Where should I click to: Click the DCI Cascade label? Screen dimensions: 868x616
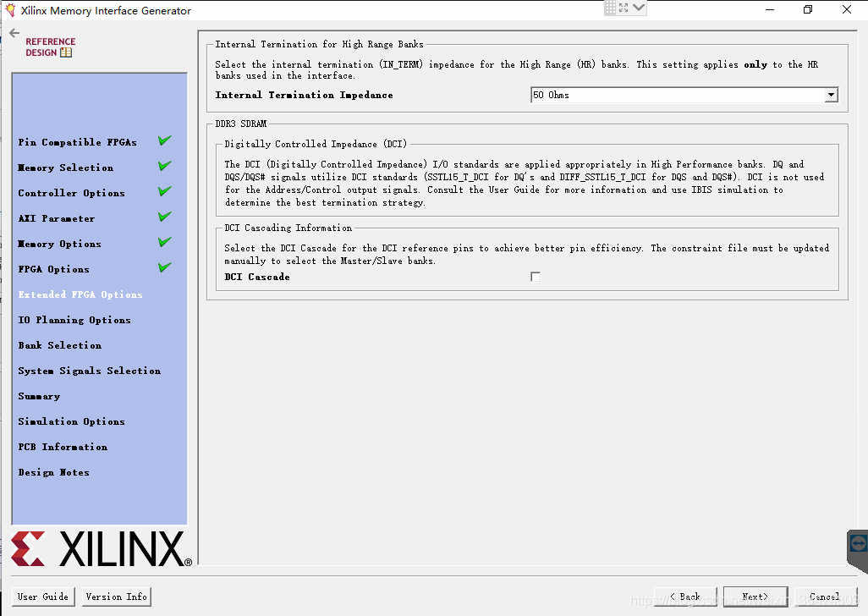[257, 277]
